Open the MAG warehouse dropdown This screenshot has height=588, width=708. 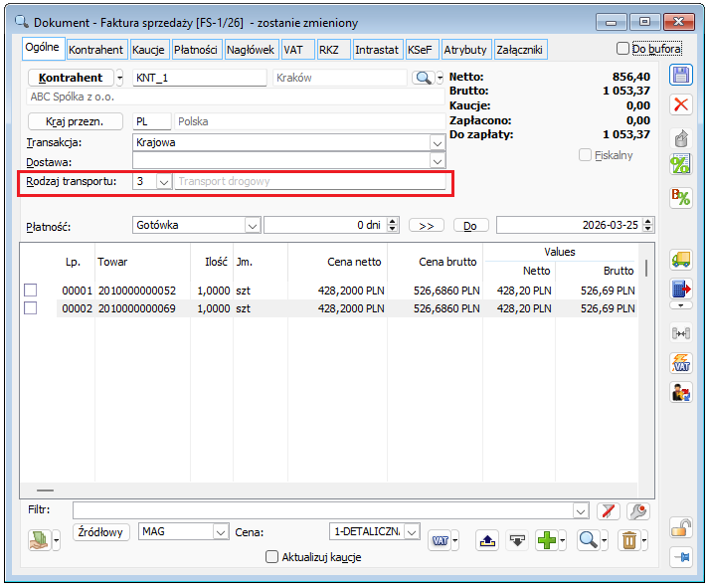coord(221,532)
